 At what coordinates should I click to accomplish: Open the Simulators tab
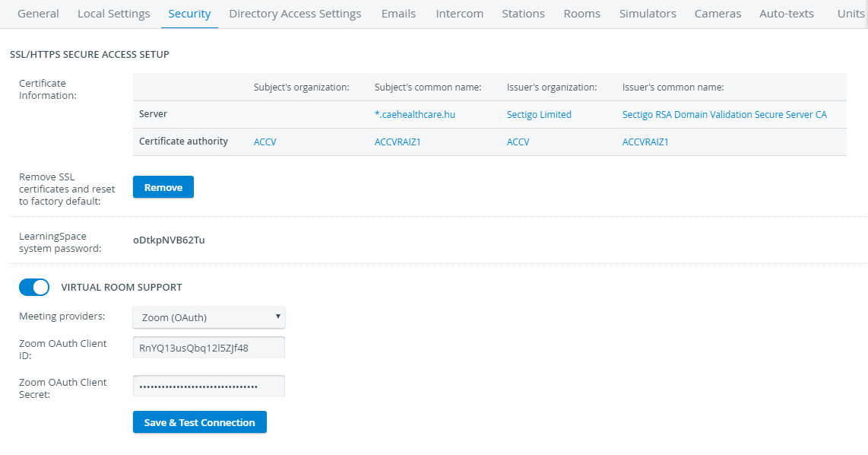coord(648,14)
